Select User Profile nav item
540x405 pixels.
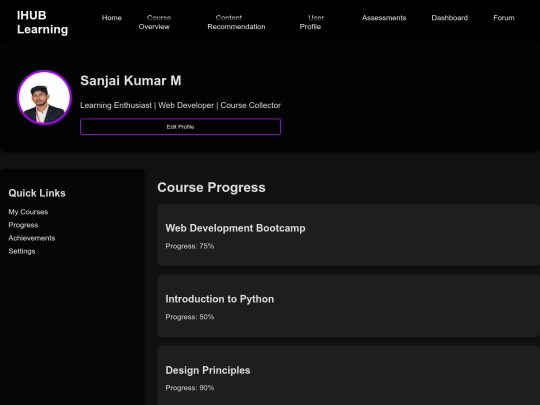tap(311, 22)
